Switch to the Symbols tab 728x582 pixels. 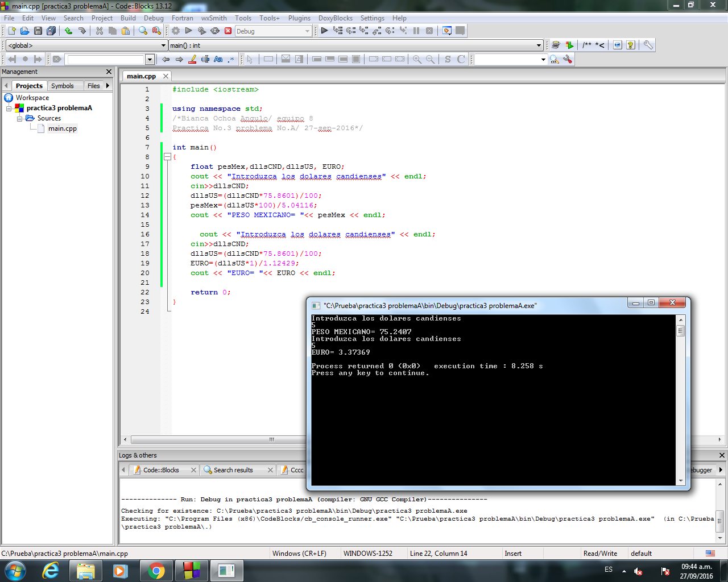[x=63, y=86]
